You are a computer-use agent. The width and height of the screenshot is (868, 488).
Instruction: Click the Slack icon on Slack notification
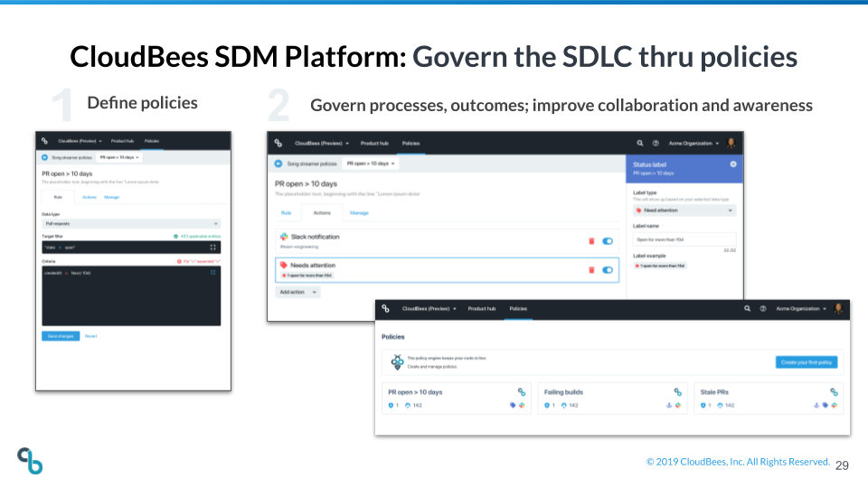(x=284, y=236)
